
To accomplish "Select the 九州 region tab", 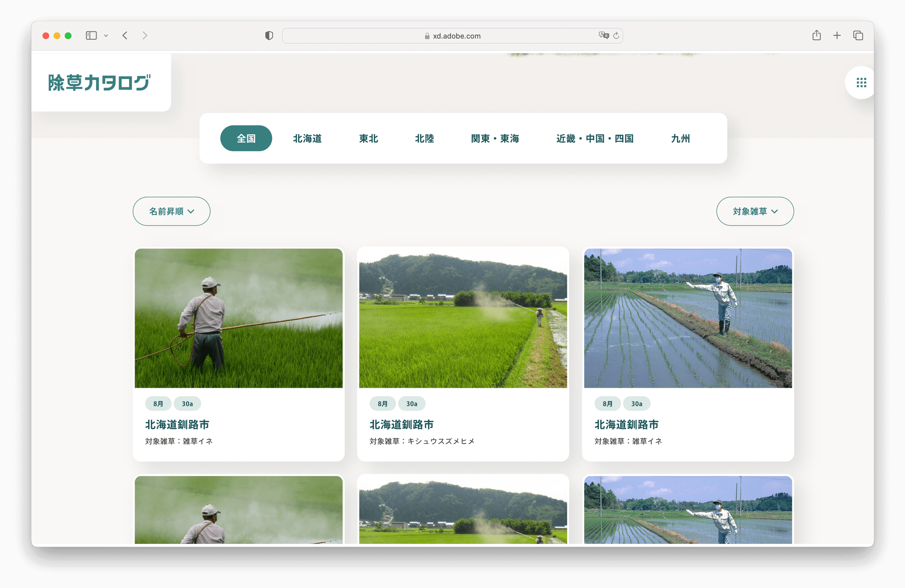I will [x=681, y=138].
